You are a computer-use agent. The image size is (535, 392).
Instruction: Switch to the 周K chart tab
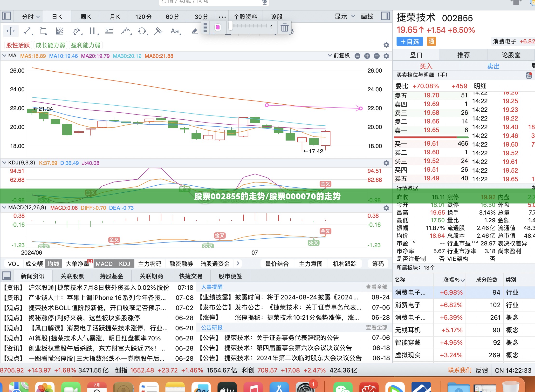click(x=86, y=17)
